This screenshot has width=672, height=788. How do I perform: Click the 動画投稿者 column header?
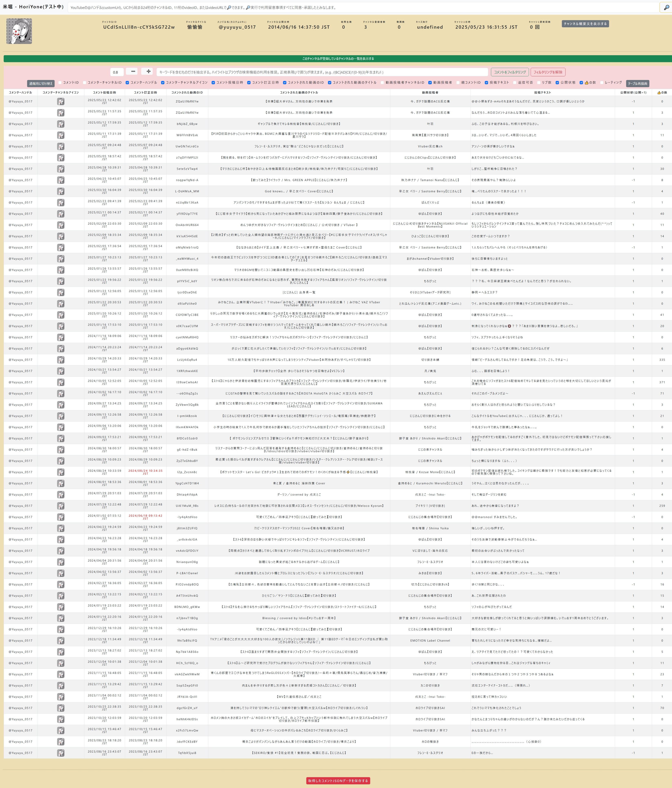tap(430, 92)
